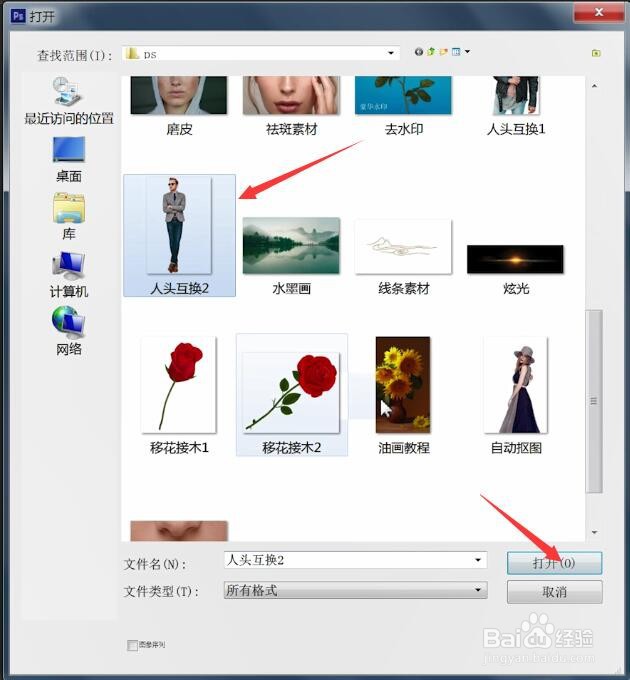Open Recent Places (最近访问的位置)
Viewport: 630px width, 680px height.
click(x=69, y=101)
